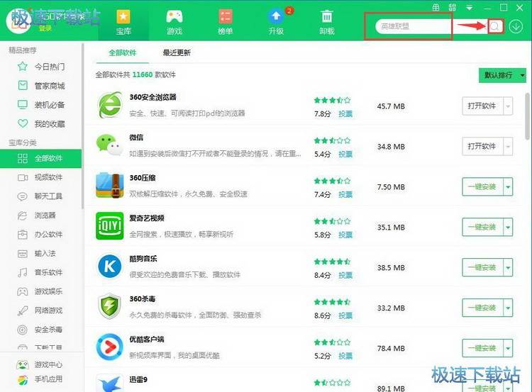Click the skin icon in title bar
Viewport: 532px width, 392px height.
tap(436, 8)
